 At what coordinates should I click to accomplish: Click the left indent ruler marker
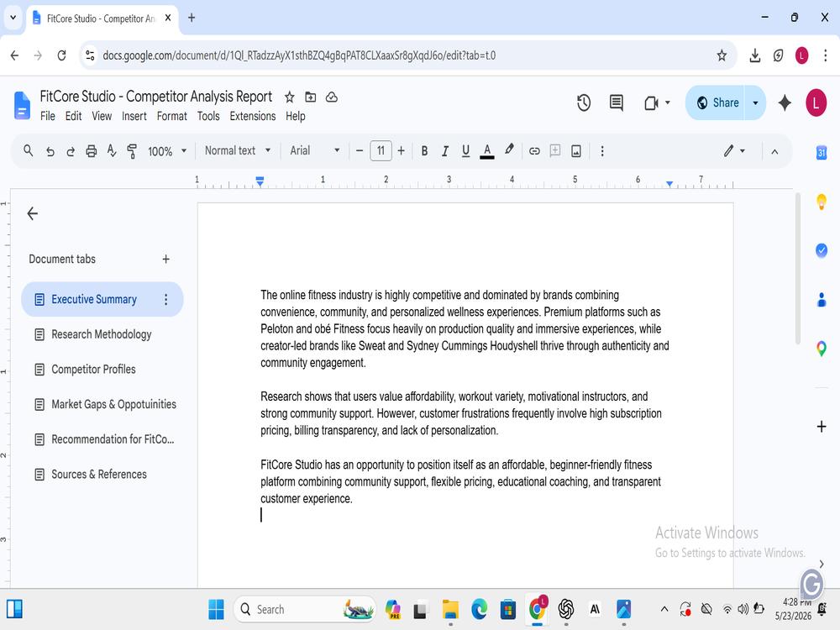pyautogui.click(x=260, y=182)
